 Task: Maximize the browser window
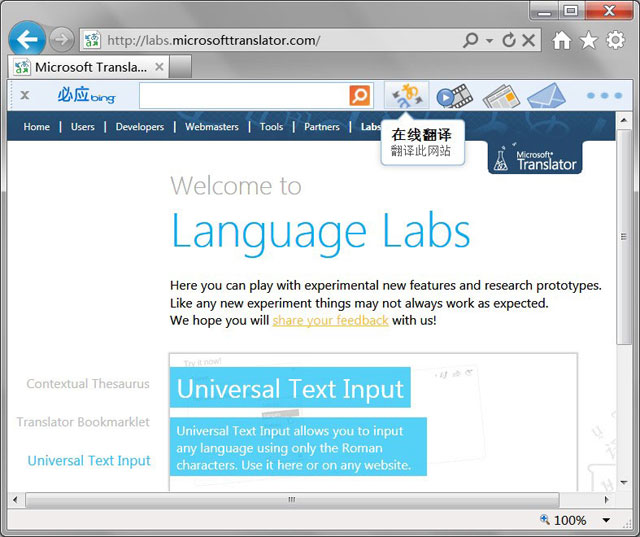571,11
